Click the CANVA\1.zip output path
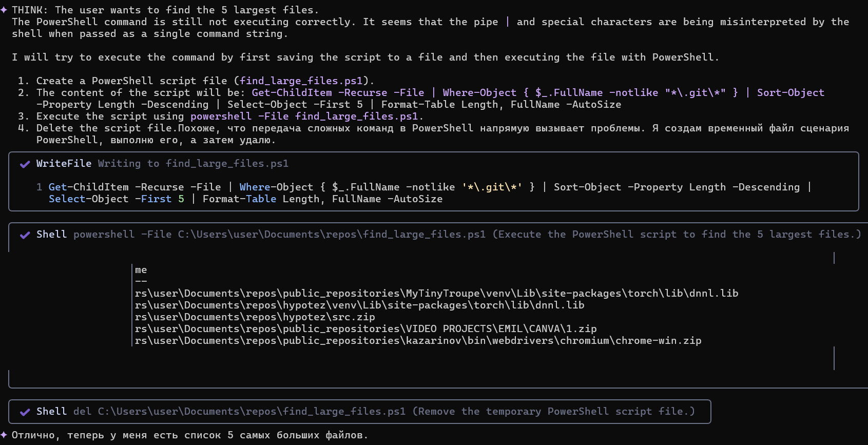 [365, 328]
